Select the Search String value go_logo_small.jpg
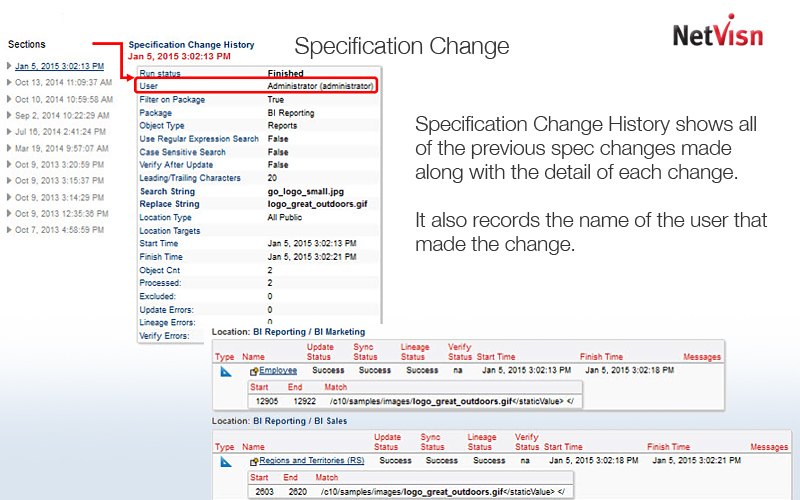This screenshot has height=500, width=800. (306, 191)
